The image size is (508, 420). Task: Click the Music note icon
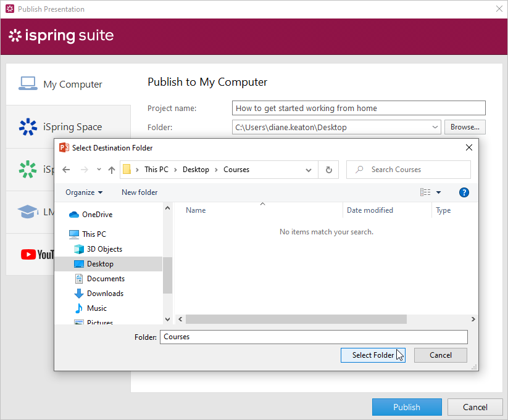(x=79, y=308)
